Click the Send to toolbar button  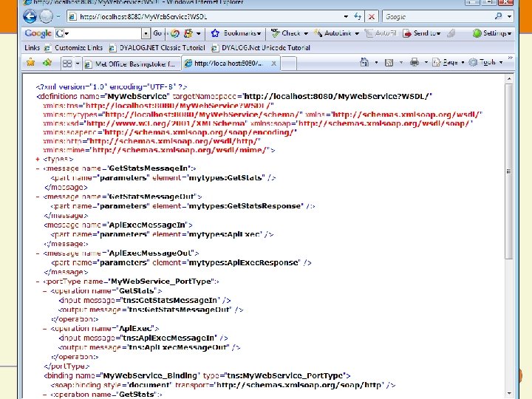422,33
